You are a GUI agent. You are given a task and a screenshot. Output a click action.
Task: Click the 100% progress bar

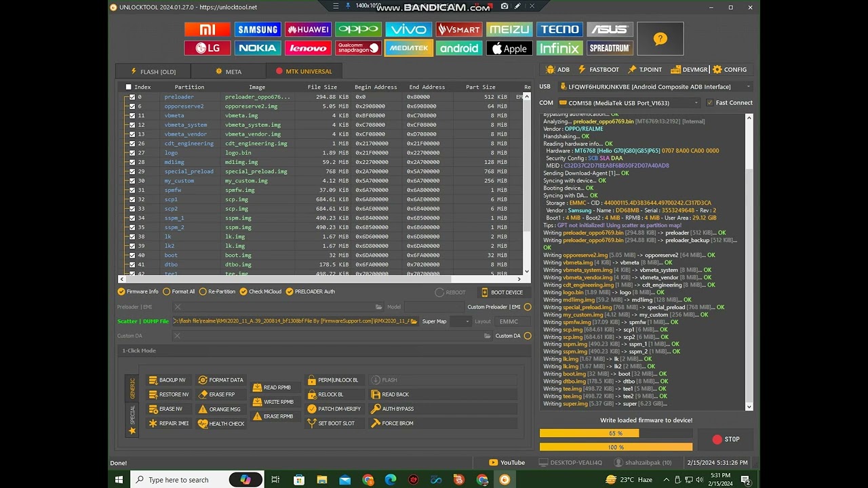coord(616,447)
